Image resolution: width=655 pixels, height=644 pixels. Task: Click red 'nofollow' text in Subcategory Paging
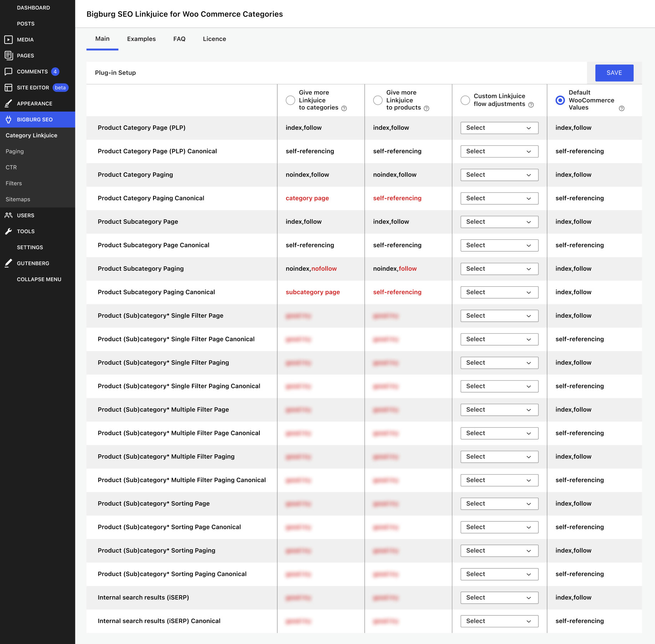point(324,269)
